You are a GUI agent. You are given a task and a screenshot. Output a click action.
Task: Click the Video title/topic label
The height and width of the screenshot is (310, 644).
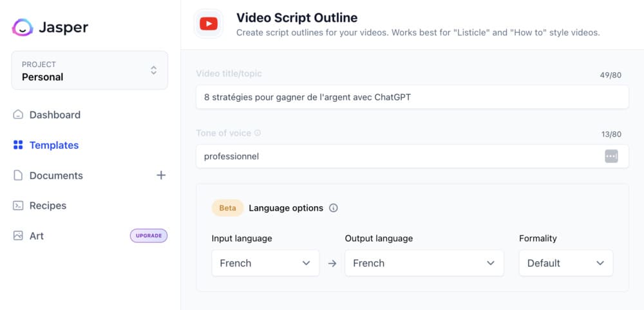tap(229, 73)
